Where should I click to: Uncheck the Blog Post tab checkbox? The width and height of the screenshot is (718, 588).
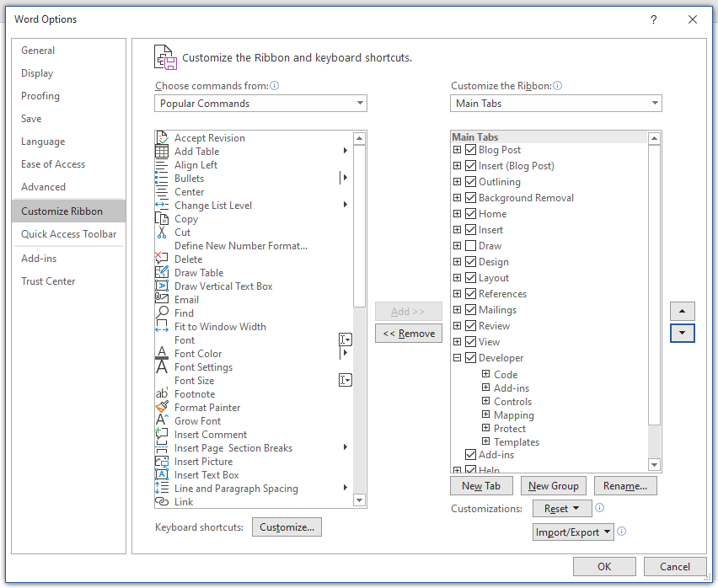470,150
